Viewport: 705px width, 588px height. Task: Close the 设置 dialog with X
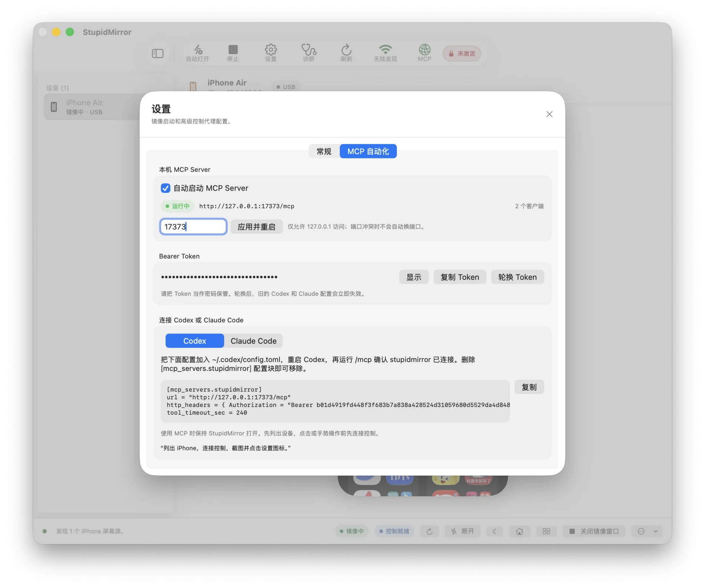click(x=550, y=114)
